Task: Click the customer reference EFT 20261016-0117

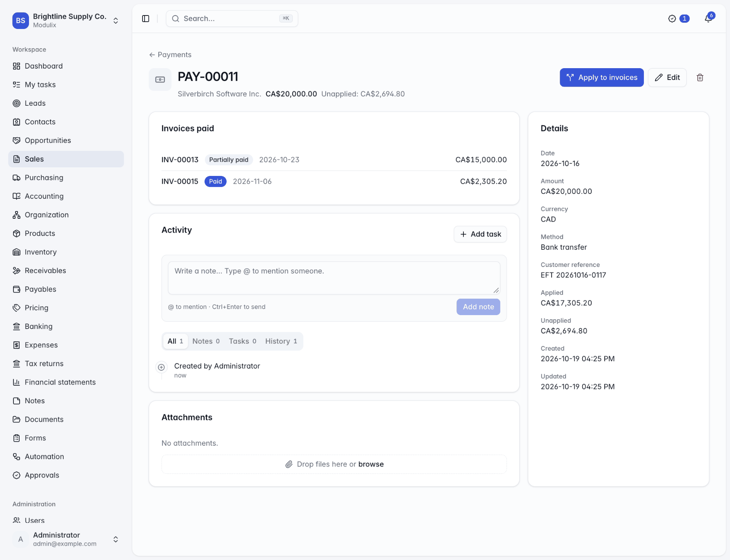Action: click(x=573, y=275)
